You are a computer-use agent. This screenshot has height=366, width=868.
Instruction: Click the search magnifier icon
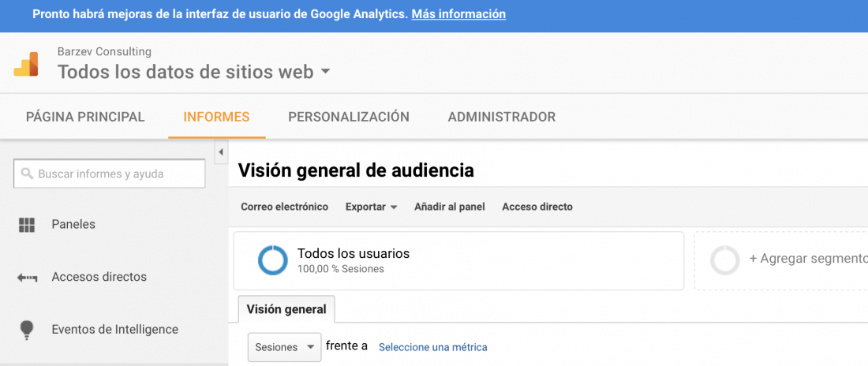point(27,174)
